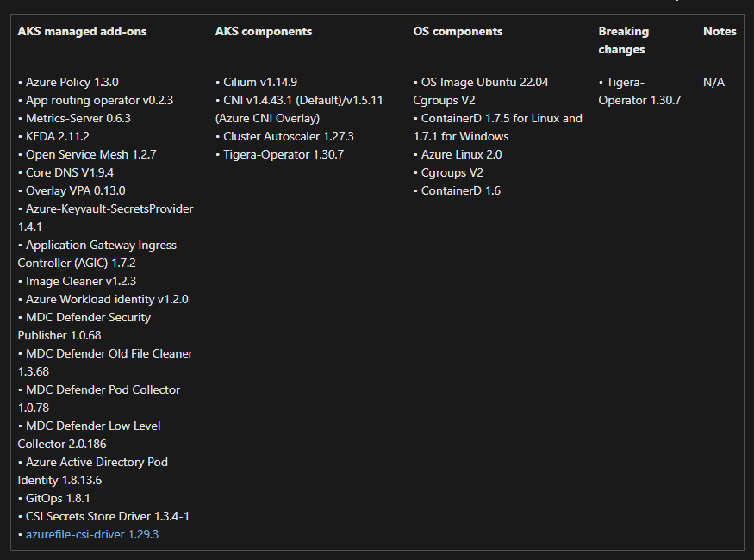Viewport: 754px width, 560px height.
Task: Click the N/A value in Notes
Action: point(713,82)
